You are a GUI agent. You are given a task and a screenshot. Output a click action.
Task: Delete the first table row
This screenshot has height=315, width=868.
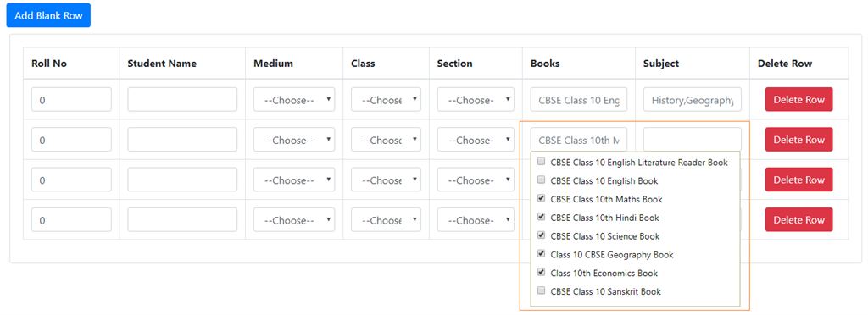click(798, 99)
